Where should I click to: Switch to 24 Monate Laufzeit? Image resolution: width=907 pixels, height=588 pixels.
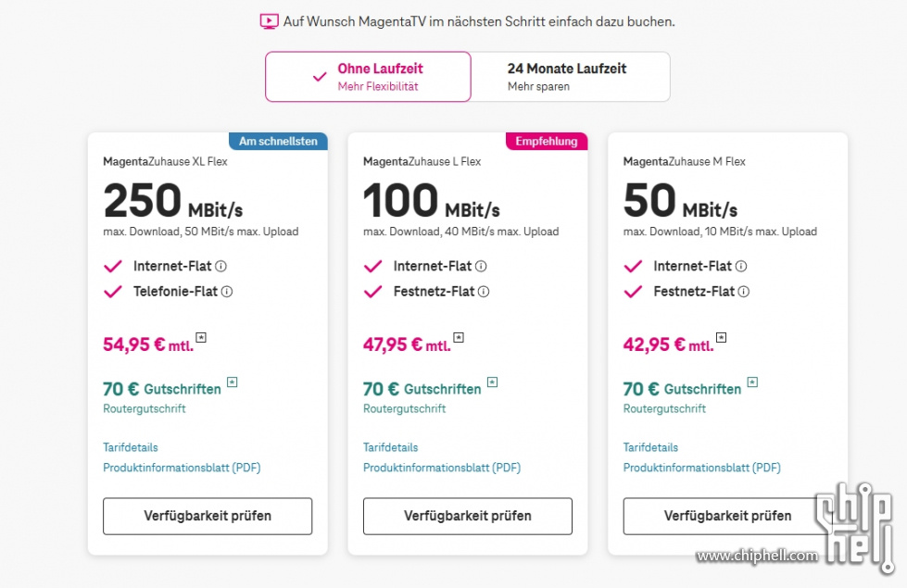[x=571, y=77]
